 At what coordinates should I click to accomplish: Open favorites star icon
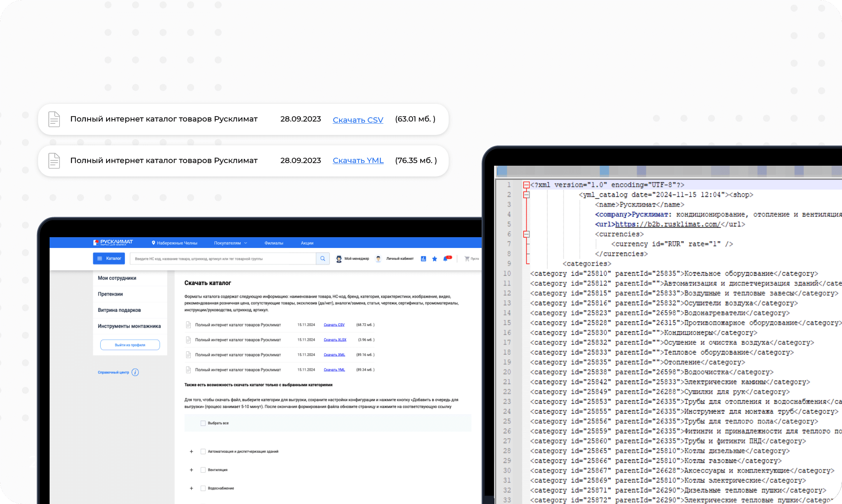(434, 259)
